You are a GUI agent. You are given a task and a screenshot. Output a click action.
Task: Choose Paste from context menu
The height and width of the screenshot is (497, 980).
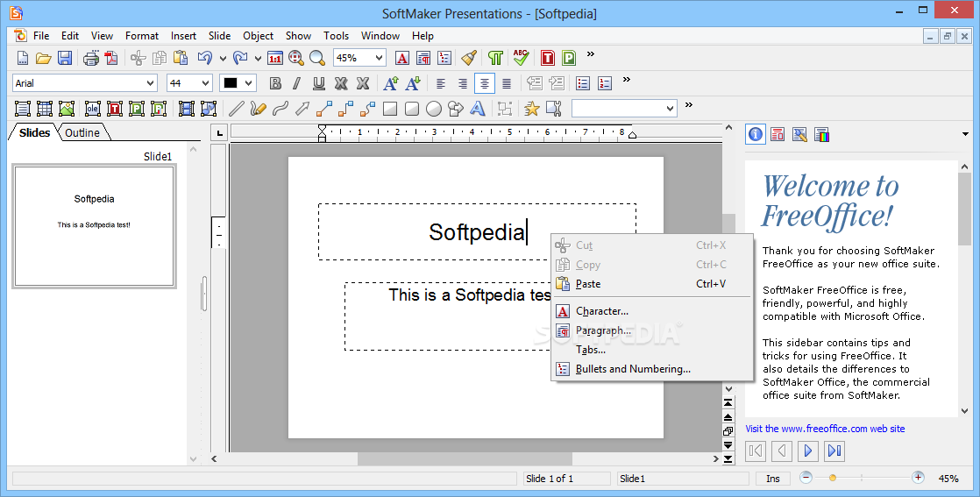[652, 284]
